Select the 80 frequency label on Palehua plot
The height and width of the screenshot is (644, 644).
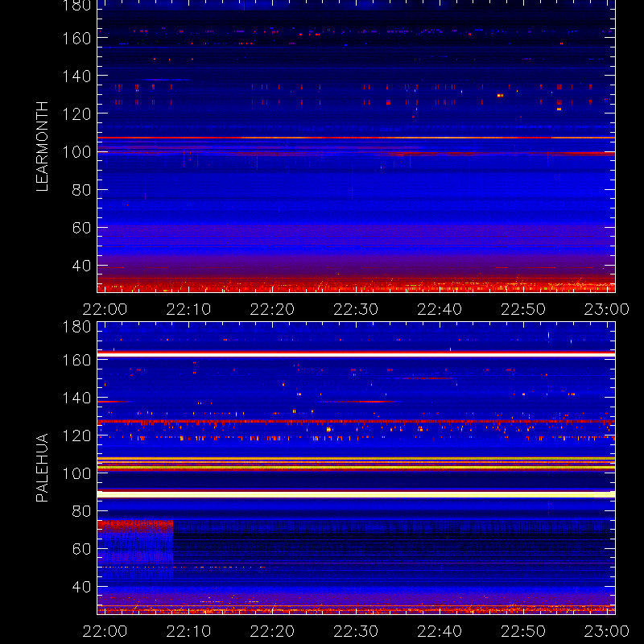(81, 511)
